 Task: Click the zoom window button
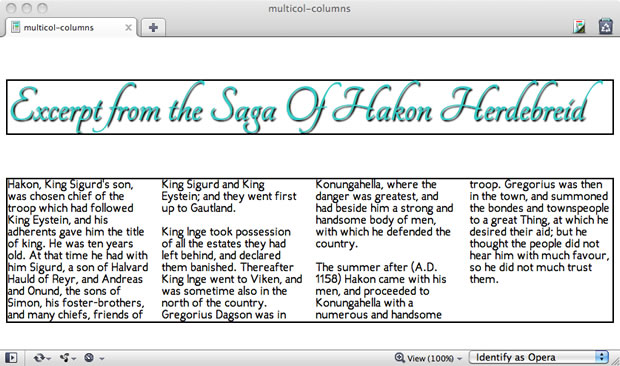point(42,8)
